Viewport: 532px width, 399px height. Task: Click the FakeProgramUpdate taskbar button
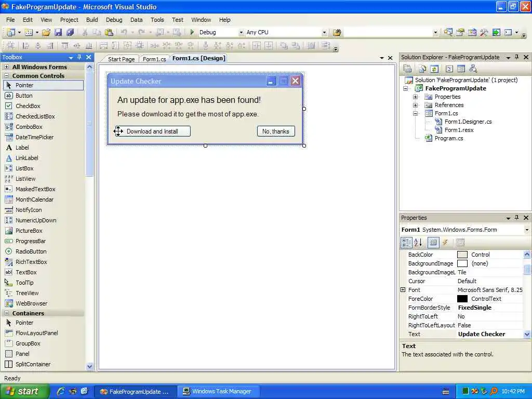coord(135,391)
